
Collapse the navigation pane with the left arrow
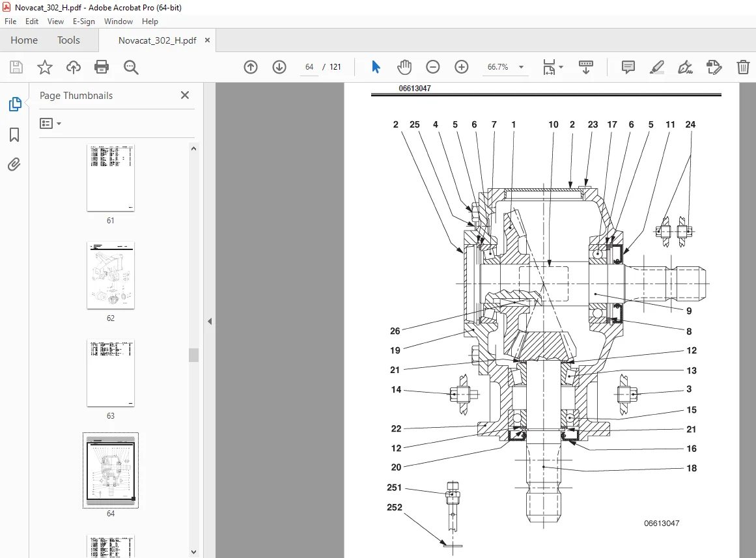[210, 321]
